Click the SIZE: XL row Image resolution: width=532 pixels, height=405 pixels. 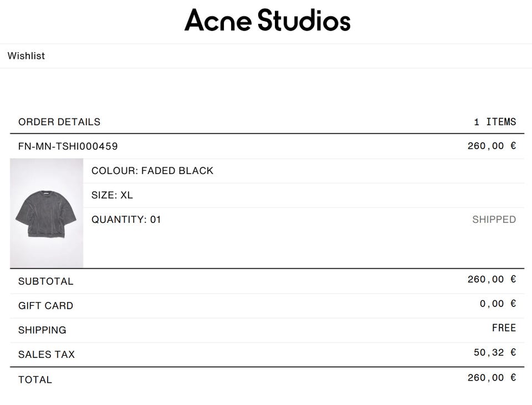click(112, 195)
